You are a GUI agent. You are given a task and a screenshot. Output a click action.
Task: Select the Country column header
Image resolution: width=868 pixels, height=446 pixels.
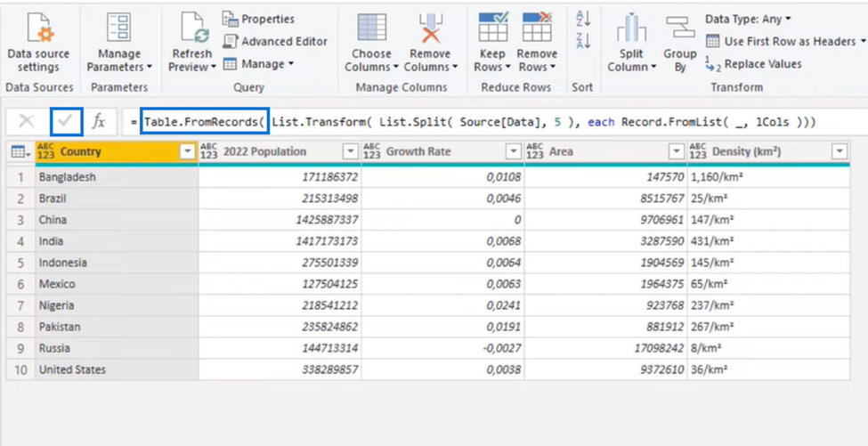point(117,151)
